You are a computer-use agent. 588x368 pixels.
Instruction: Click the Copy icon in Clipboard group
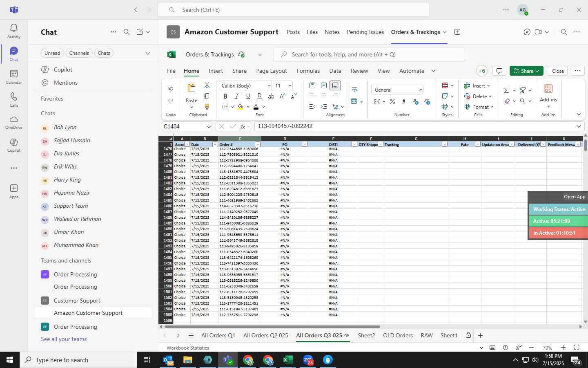207,96
